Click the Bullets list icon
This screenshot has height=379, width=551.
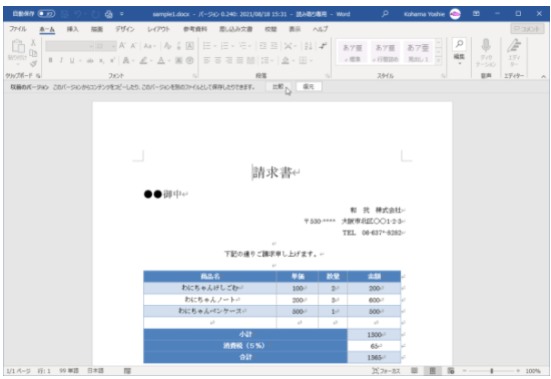tap(207, 46)
